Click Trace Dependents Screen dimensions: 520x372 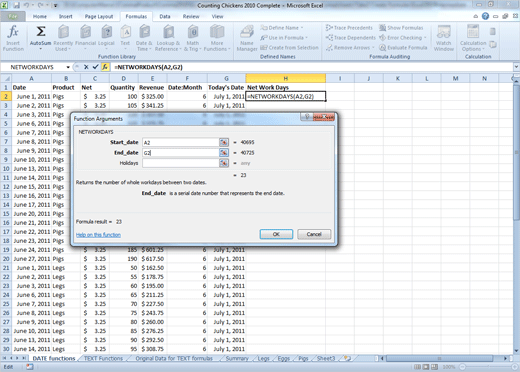point(351,38)
